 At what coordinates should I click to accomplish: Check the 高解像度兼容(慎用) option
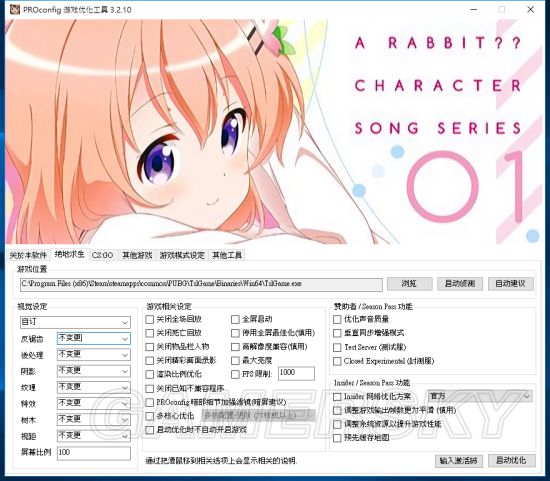pyautogui.click(x=235, y=347)
